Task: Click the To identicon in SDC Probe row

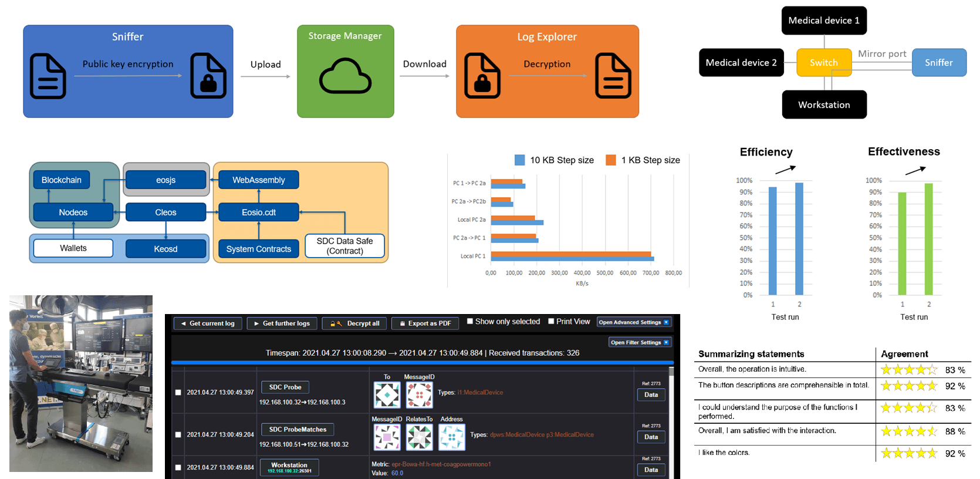Action: pyautogui.click(x=387, y=395)
